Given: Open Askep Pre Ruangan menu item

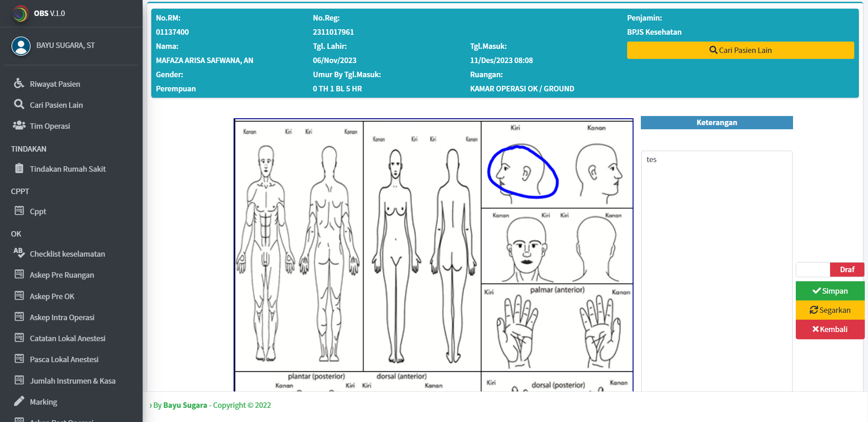Looking at the screenshot, I should click(x=62, y=275).
